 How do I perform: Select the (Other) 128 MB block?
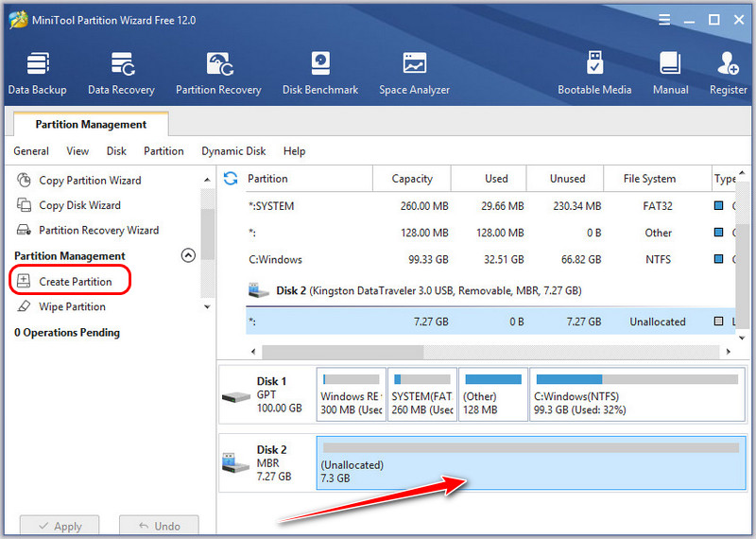492,394
